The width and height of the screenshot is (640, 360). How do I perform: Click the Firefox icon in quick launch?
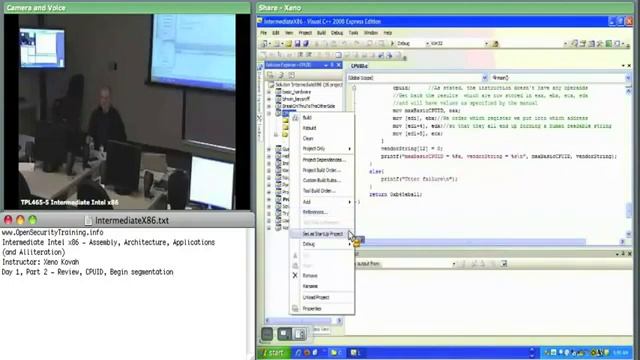click(x=307, y=353)
